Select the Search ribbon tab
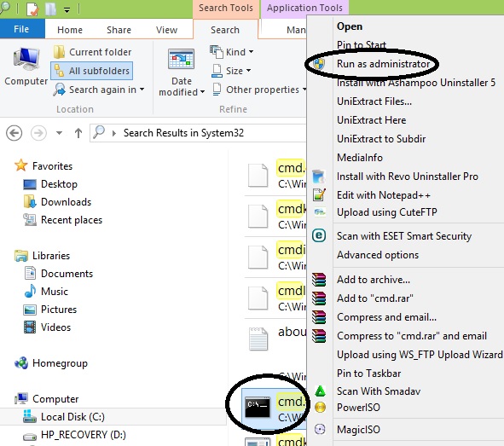 [225, 30]
